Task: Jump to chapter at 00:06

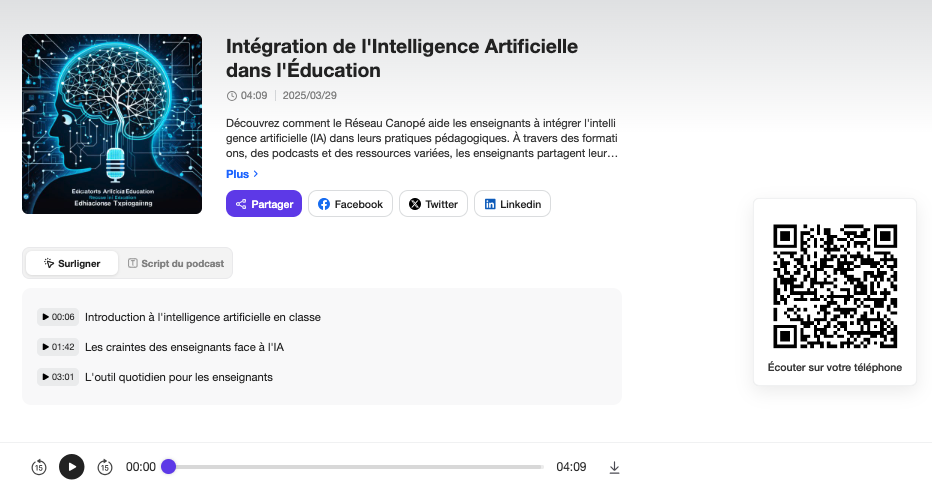Action: pyautogui.click(x=58, y=317)
